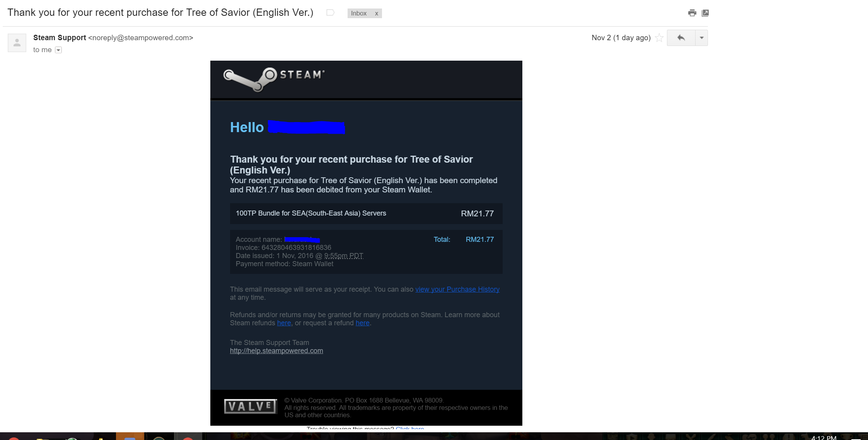The image size is (868, 440).
Task: Expand the 'to me' recipient details
Action: click(58, 50)
